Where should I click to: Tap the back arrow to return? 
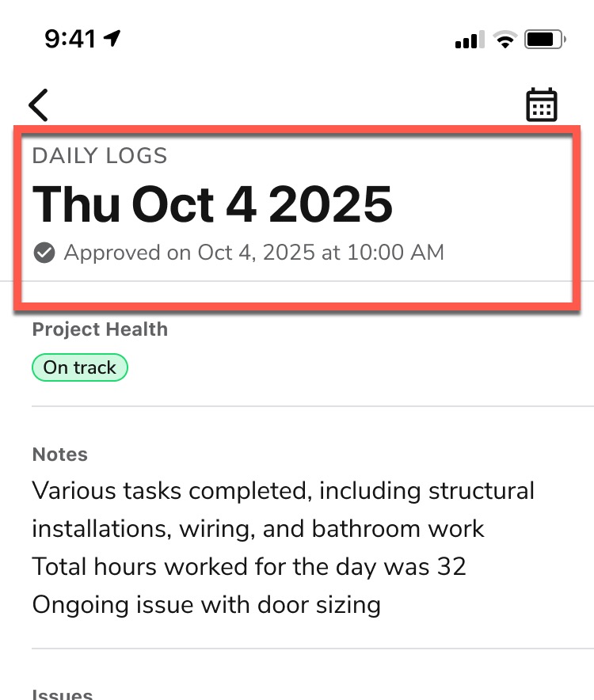pyautogui.click(x=37, y=104)
